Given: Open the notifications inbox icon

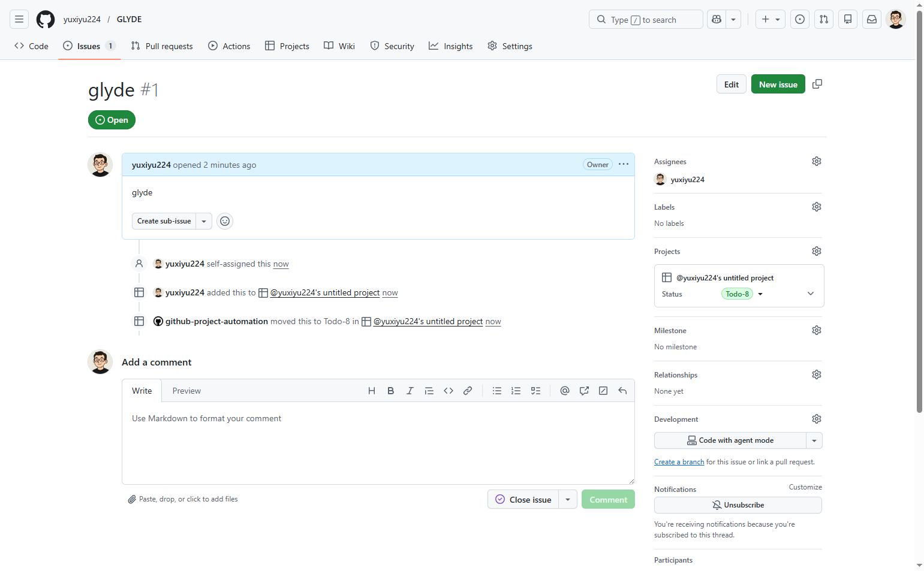Looking at the screenshot, I should (872, 19).
